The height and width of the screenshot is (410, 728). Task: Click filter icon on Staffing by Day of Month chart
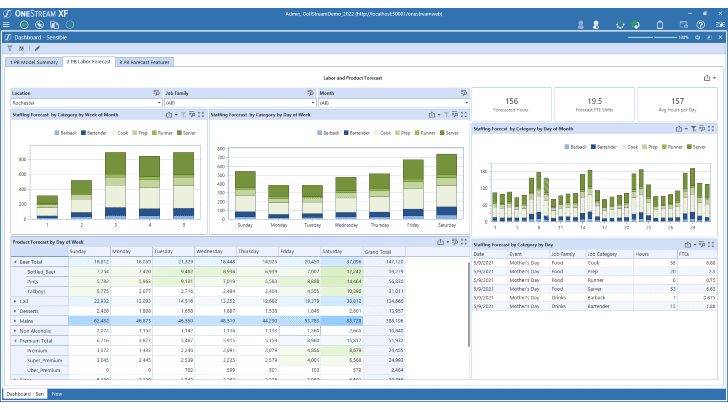(692, 128)
